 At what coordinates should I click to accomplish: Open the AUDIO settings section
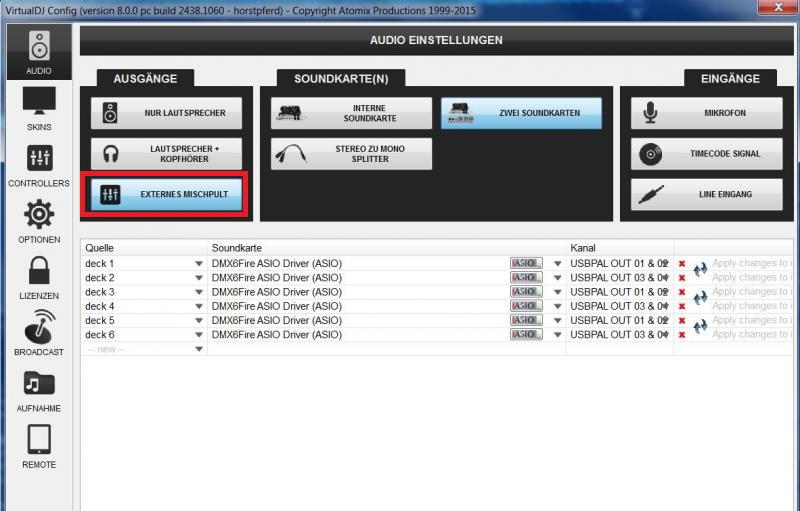(x=39, y=52)
